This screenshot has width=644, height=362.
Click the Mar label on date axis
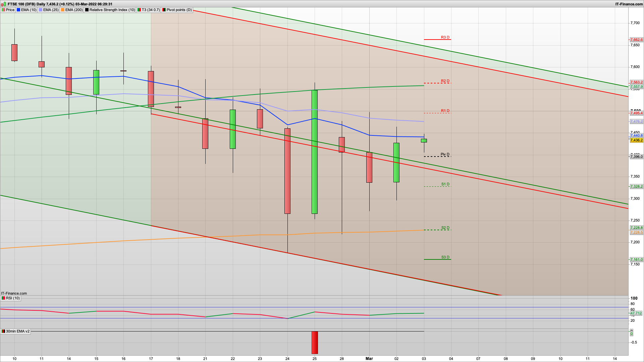coord(369,359)
